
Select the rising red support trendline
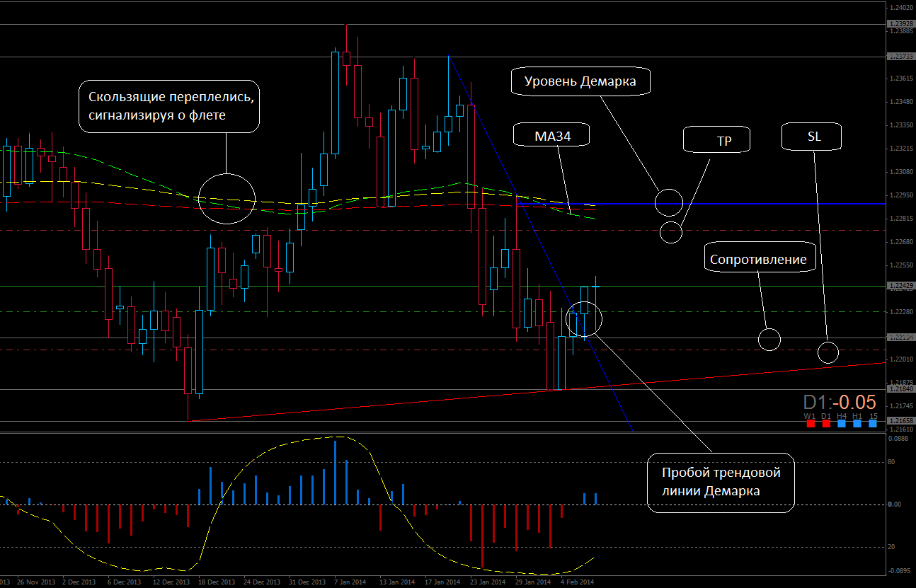(x=538, y=393)
